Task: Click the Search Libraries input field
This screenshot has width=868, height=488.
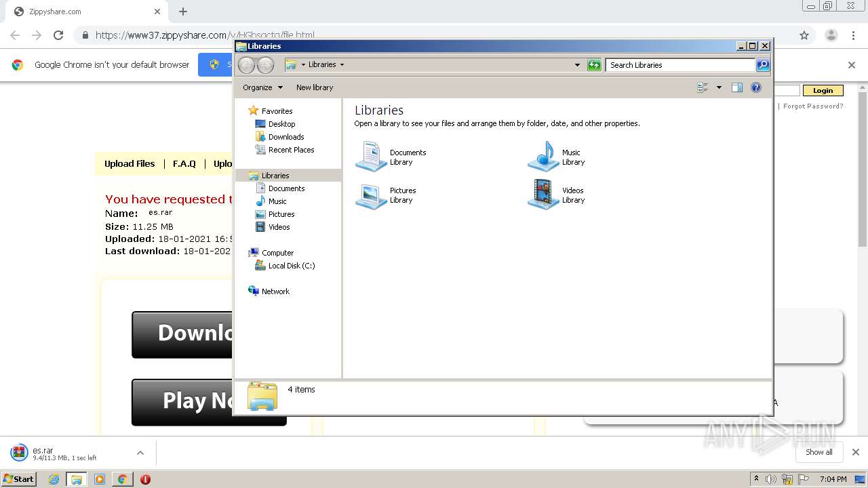Action: point(680,65)
